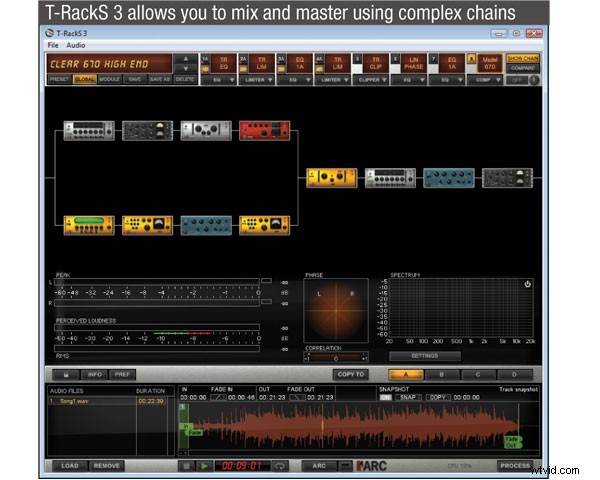Screen dimensions: 600x480
Task: Toggle the Spectrum analyzer power icon
Action: [527, 284]
